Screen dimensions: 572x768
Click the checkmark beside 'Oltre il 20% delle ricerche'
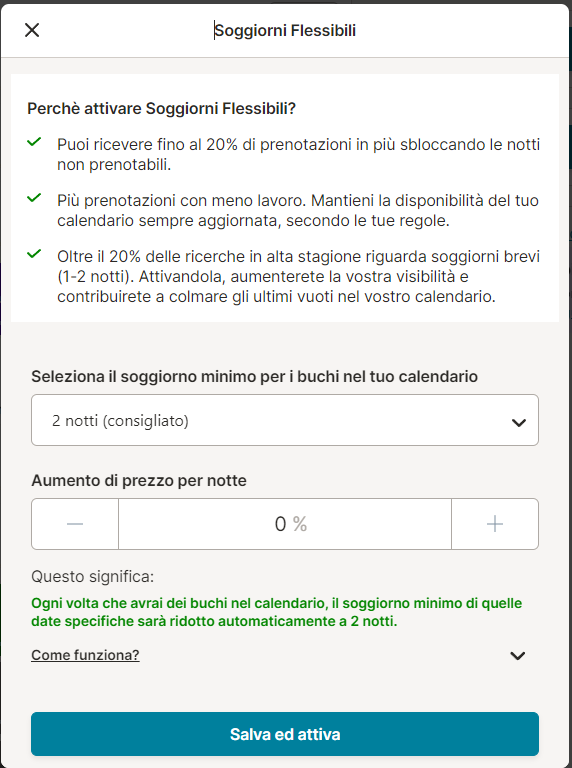coord(34,254)
